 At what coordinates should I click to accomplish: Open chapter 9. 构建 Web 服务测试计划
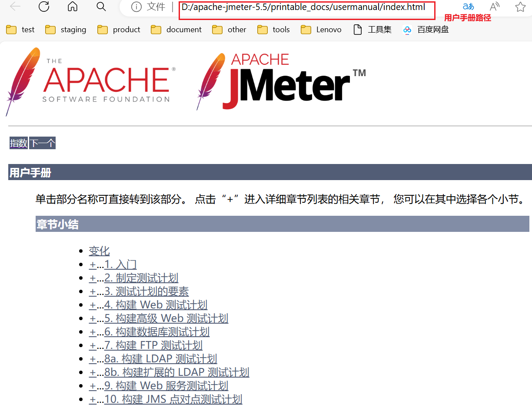166,386
